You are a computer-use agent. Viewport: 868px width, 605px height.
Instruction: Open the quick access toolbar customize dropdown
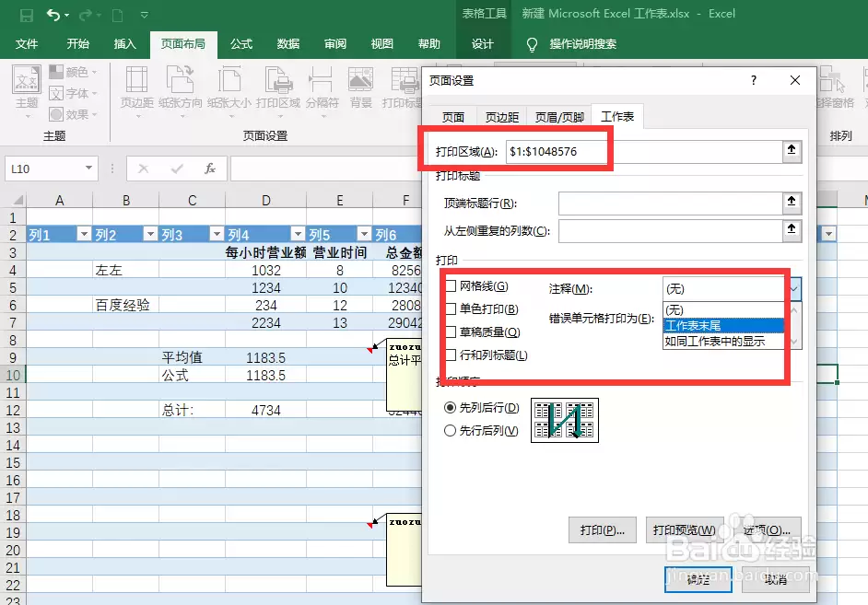click(145, 15)
